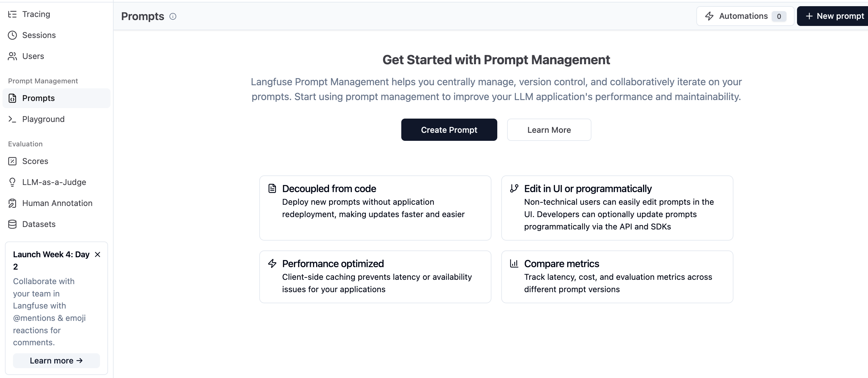
Task: Click the Human Annotation icon
Action: click(12, 203)
